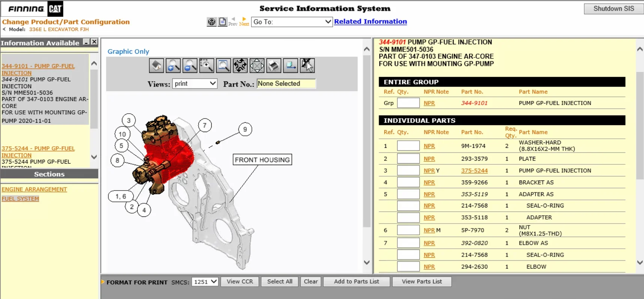Select the zoom-to-area selection tool
This screenshot has width=644, height=299.
[x=206, y=66]
